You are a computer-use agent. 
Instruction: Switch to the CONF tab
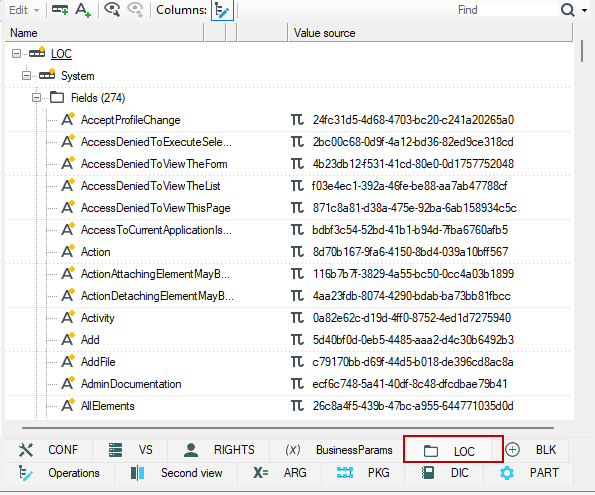point(48,450)
